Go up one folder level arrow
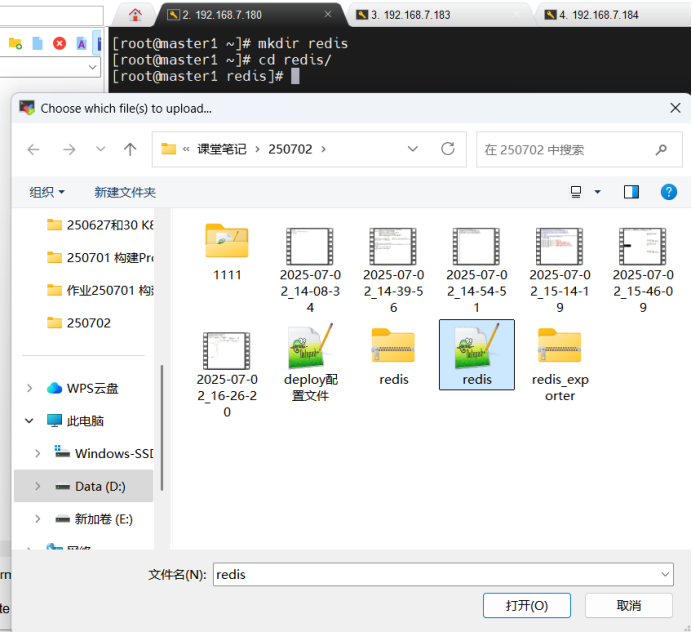 click(130, 149)
